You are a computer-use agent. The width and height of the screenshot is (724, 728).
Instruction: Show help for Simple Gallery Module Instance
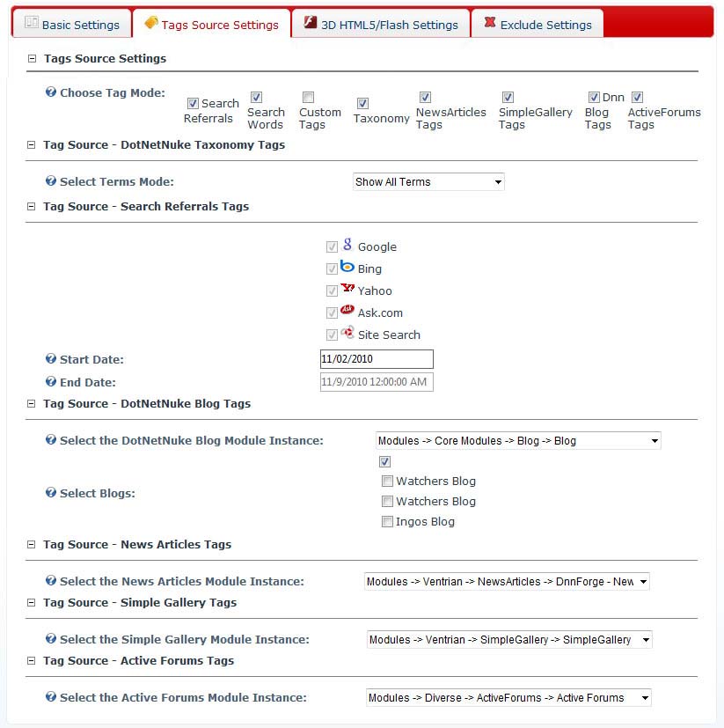pos(51,638)
